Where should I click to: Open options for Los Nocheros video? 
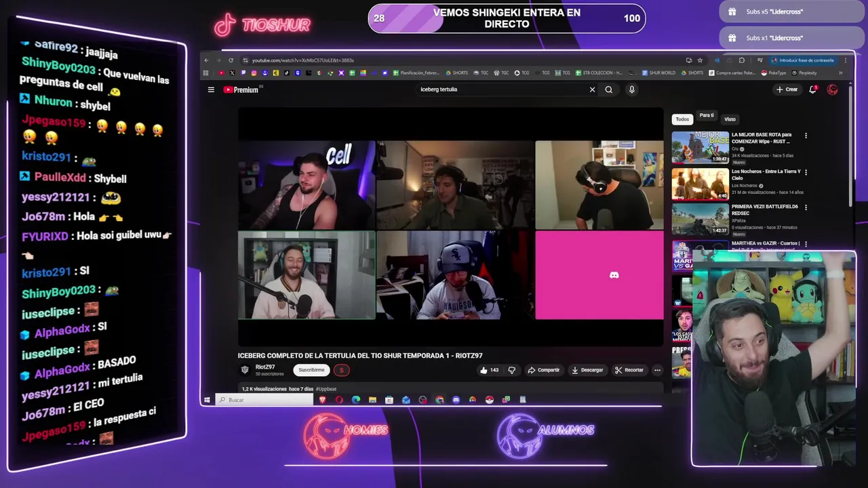(806, 172)
